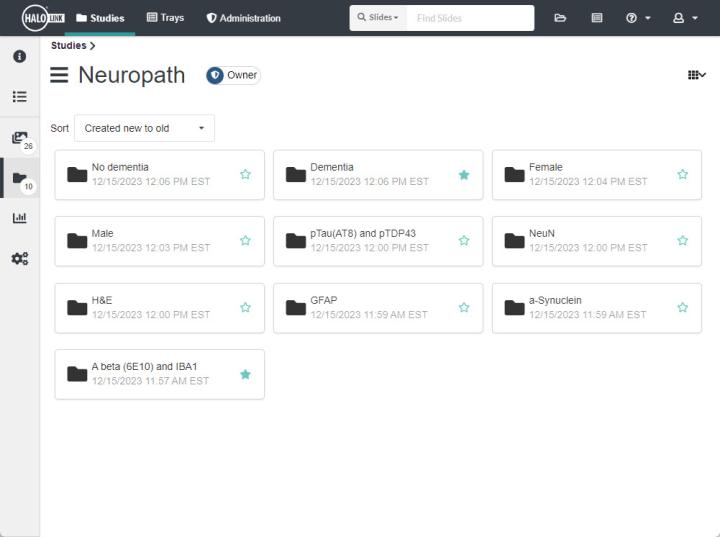
Task: Open the settings gears sidebar icon
Action: 19,258
